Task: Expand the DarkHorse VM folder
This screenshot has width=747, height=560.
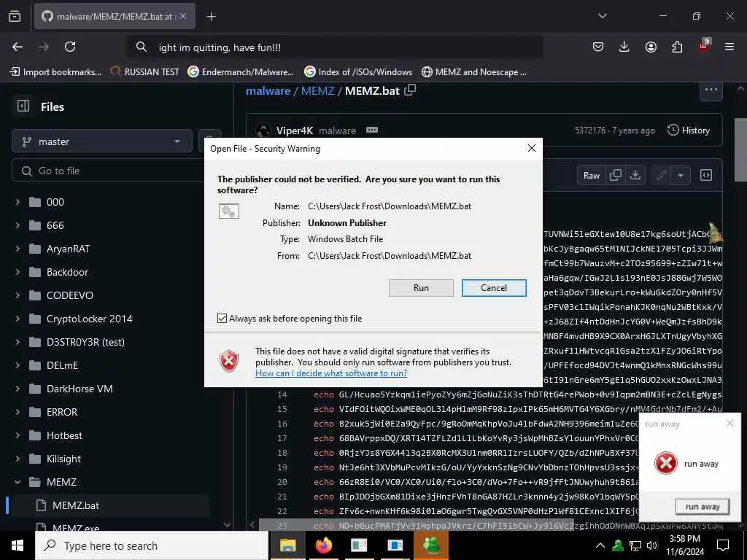Action: pyautogui.click(x=18, y=389)
